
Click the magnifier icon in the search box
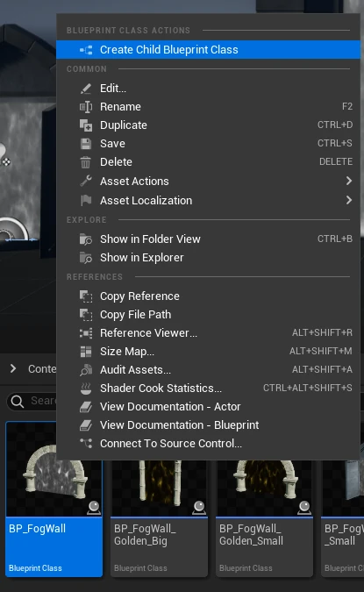coord(18,401)
